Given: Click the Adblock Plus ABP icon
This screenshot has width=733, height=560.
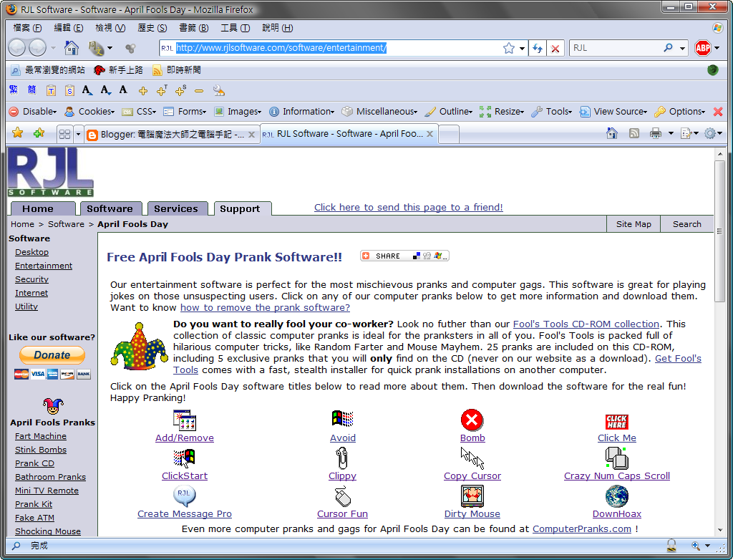Looking at the screenshot, I should pos(703,48).
